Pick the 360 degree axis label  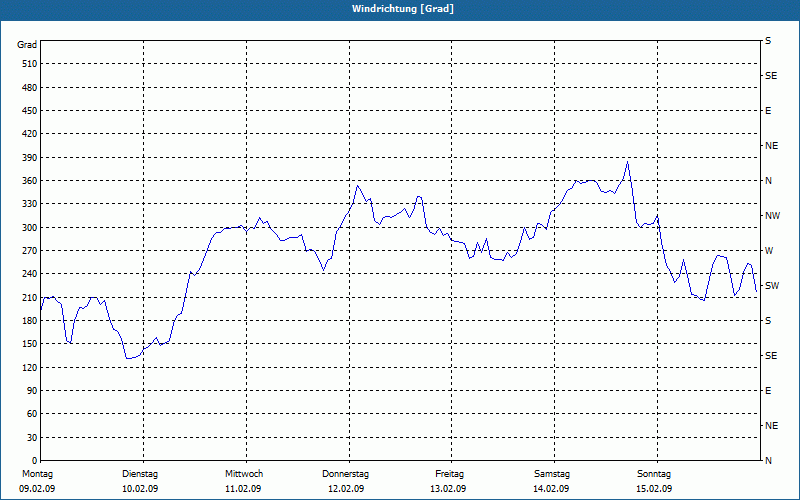point(30,181)
